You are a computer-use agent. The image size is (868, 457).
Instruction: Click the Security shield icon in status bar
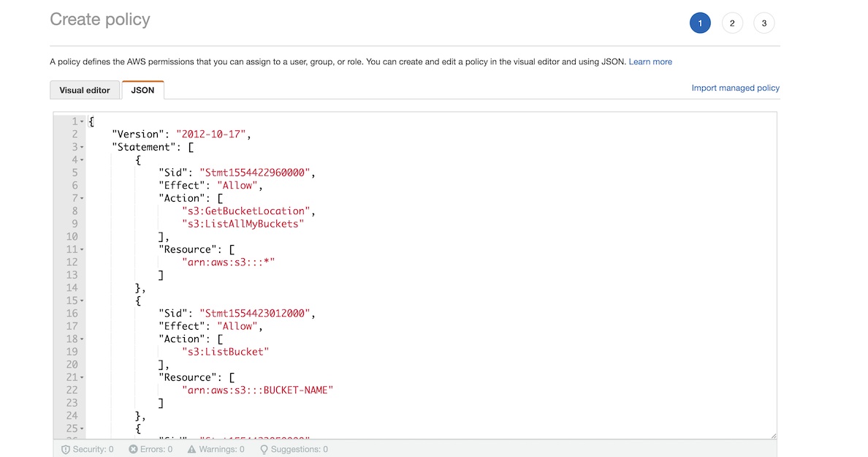pyautogui.click(x=65, y=450)
